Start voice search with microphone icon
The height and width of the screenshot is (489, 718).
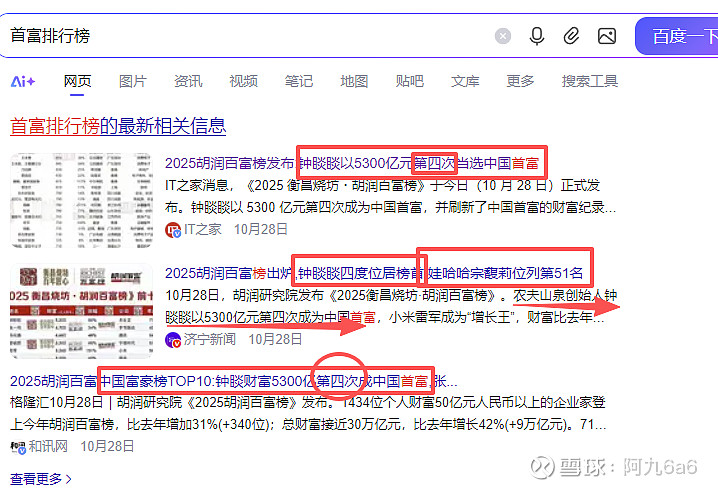pyautogui.click(x=537, y=36)
